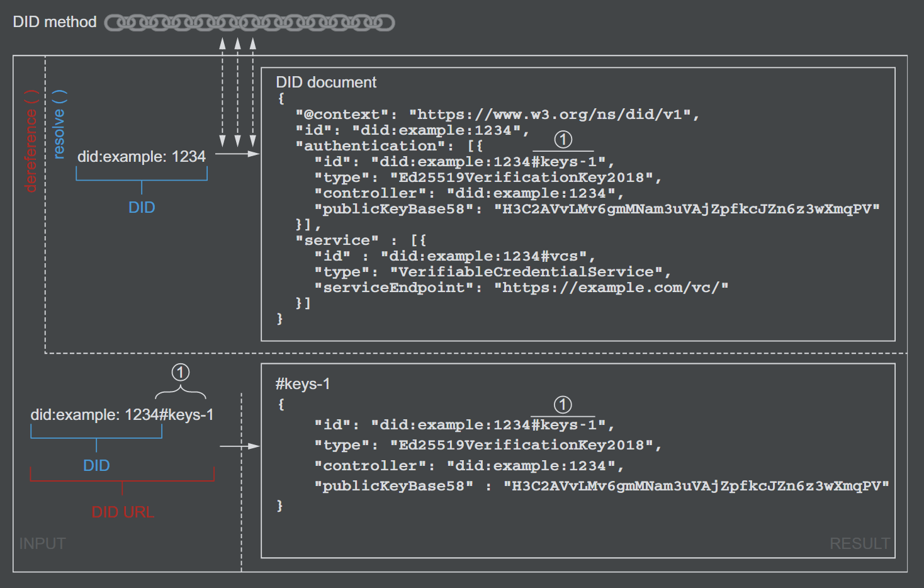Click the blue "resolve ( )" vertical label
This screenshot has height=588, width=924.
pos(59,124)
